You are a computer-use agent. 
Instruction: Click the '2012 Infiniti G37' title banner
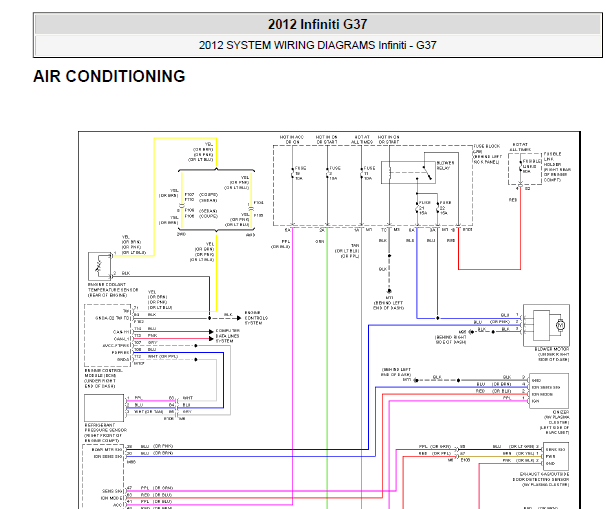[317, 24]
